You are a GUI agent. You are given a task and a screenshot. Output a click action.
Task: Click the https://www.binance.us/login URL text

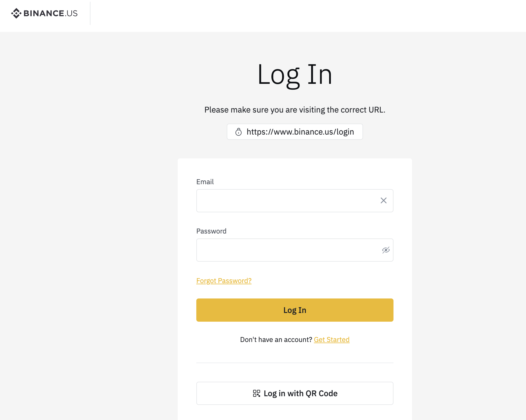[300, 132]
